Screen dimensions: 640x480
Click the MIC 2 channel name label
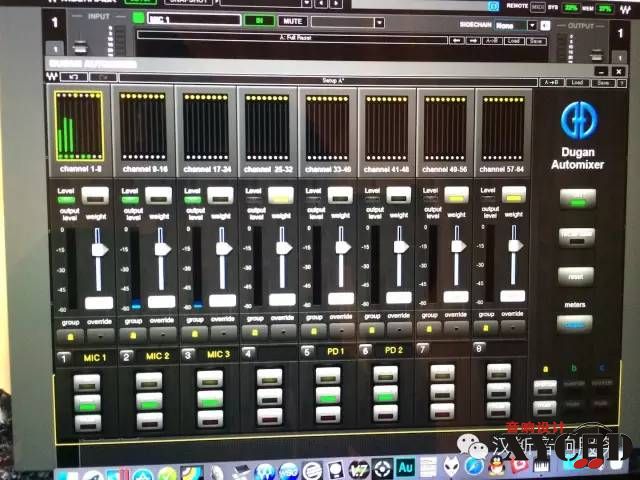(x=158, y=356)
